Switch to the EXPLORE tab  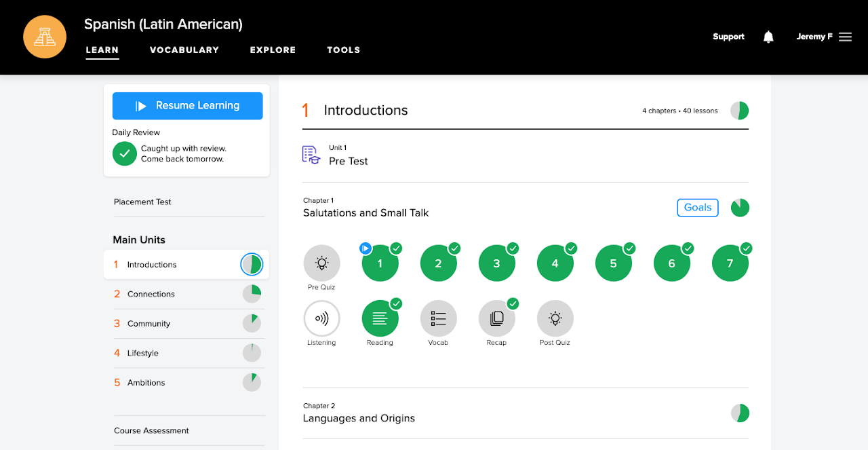click(x=273, y=50)
